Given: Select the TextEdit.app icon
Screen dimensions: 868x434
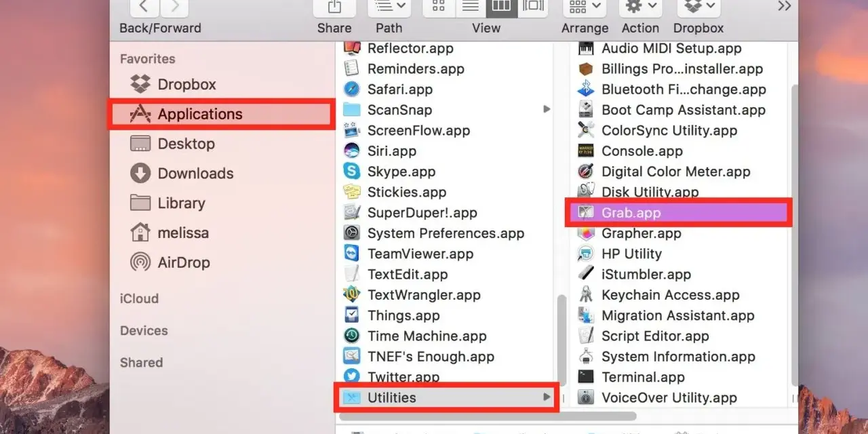Looking at the screenshot, I should point(351,275).
